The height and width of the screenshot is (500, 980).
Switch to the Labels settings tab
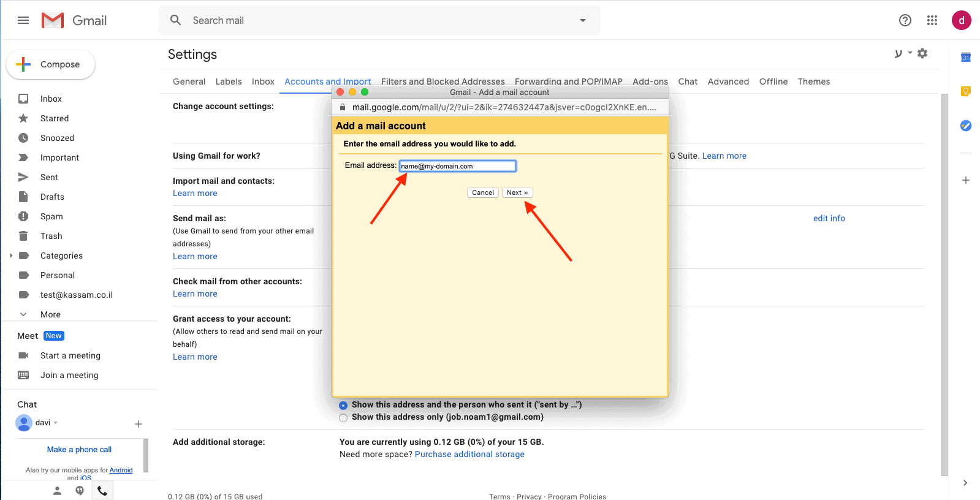(x=229, y=81)
